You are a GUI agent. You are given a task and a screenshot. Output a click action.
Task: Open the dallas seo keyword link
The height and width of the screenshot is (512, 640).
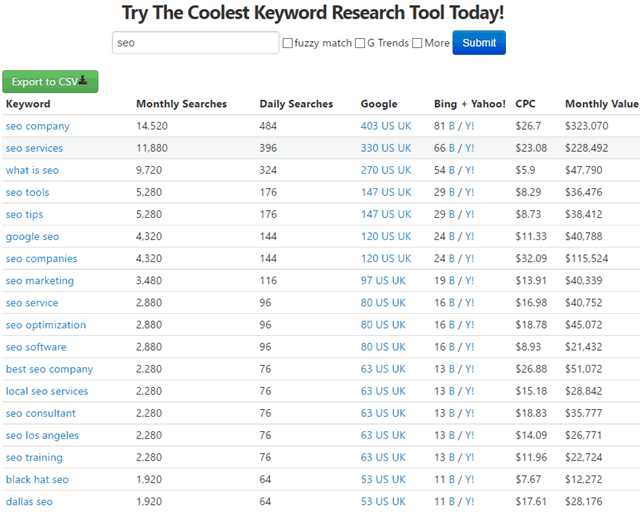click(x=29, y=501)
